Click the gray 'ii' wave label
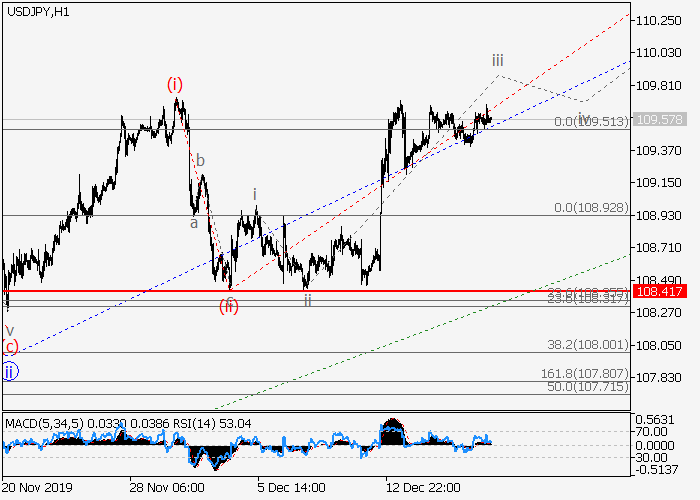The height and width of the screenshot is (500, 700). 308,299
